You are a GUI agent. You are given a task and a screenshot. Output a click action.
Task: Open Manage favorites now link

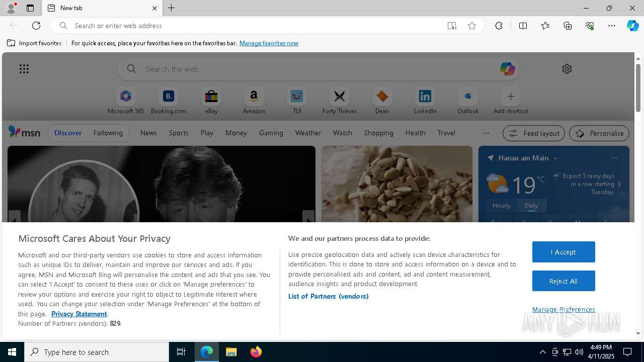click(x=269, y=43)
